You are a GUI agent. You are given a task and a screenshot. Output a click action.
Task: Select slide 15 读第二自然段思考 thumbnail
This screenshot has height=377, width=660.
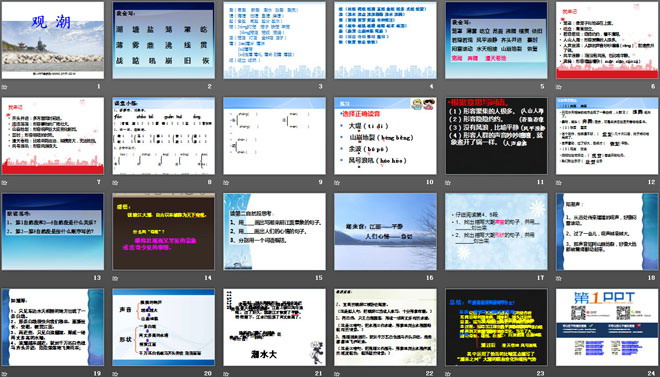pyautogui.click(x=274, y=231)
